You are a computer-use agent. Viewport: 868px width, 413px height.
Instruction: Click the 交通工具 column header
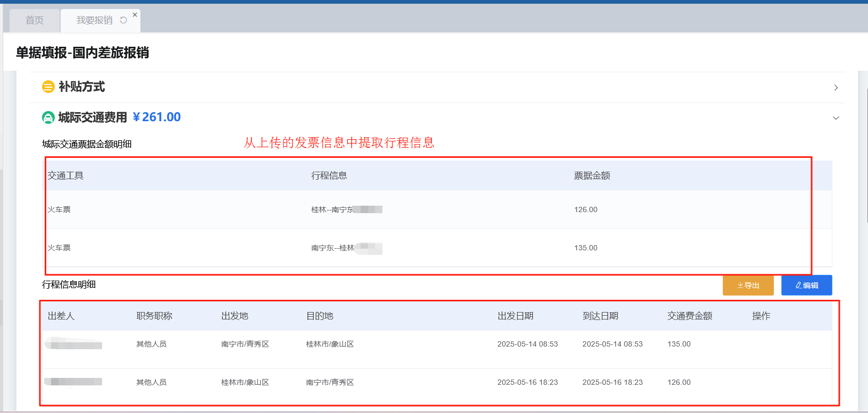65,176
